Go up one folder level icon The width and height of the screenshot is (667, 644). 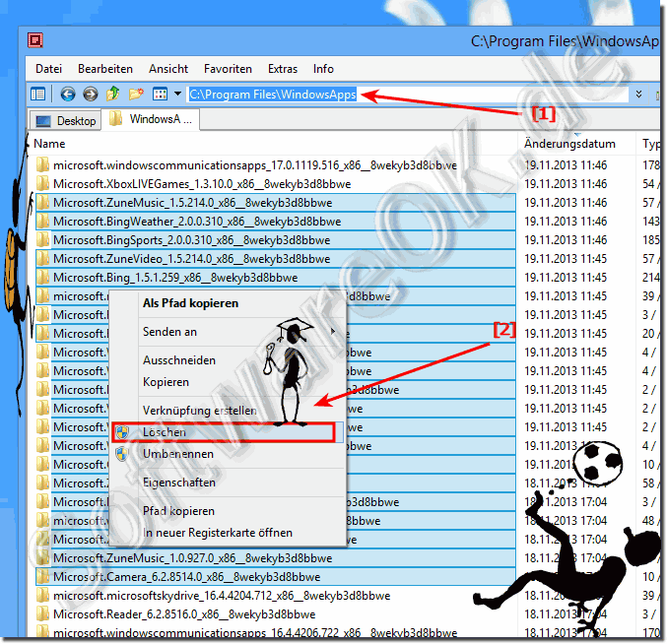point(112,94)
